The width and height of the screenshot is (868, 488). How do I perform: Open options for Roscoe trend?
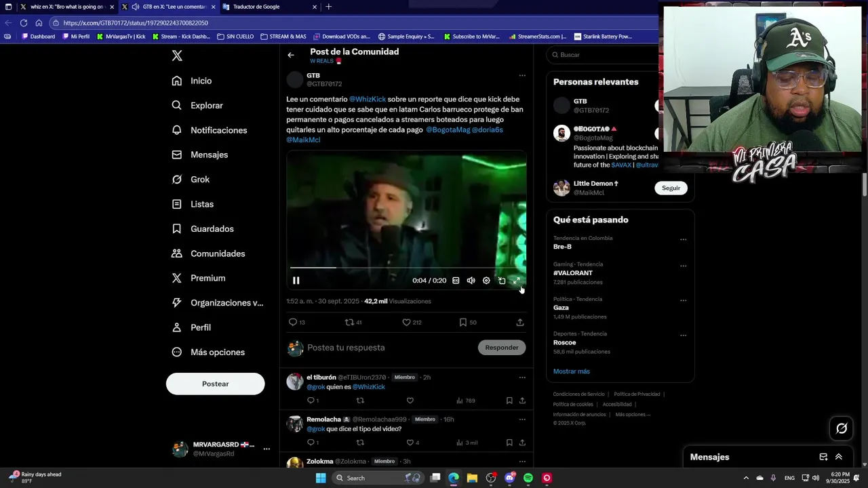(x=683, y=335)
